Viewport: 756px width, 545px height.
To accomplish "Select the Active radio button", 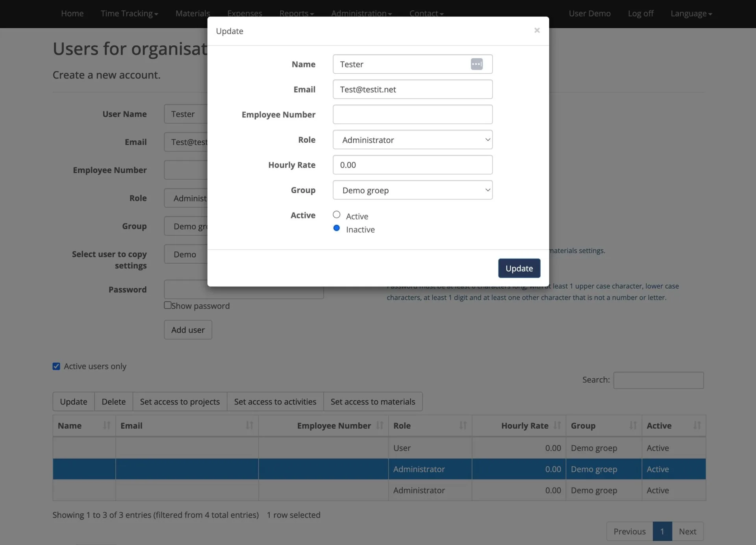I will point(336,215).
